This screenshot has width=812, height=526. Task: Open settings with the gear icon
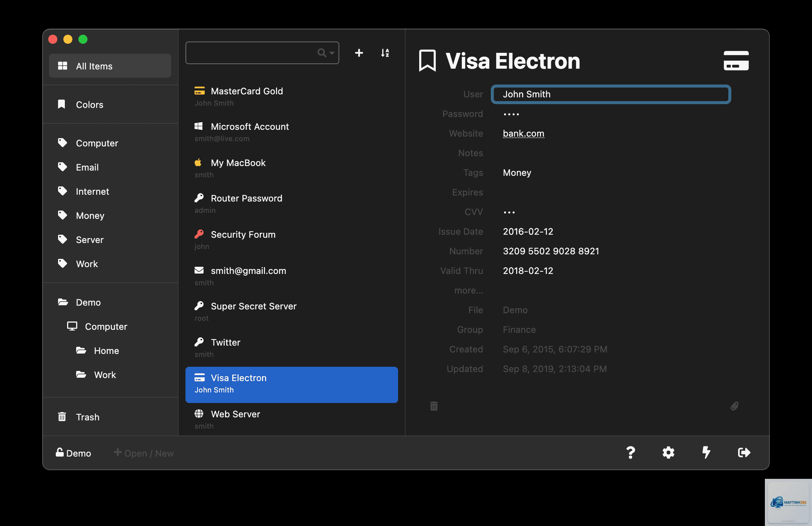point(668,452)
